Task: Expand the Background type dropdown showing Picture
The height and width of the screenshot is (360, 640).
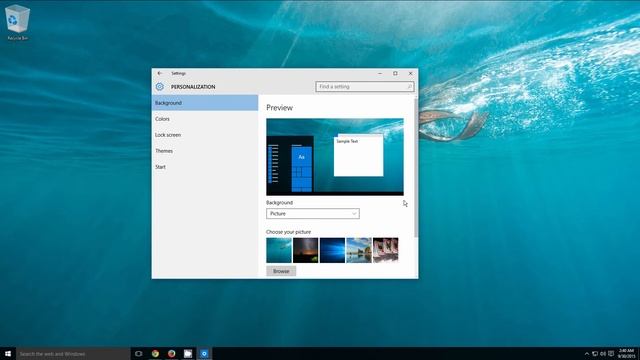Action: (313, 213)
